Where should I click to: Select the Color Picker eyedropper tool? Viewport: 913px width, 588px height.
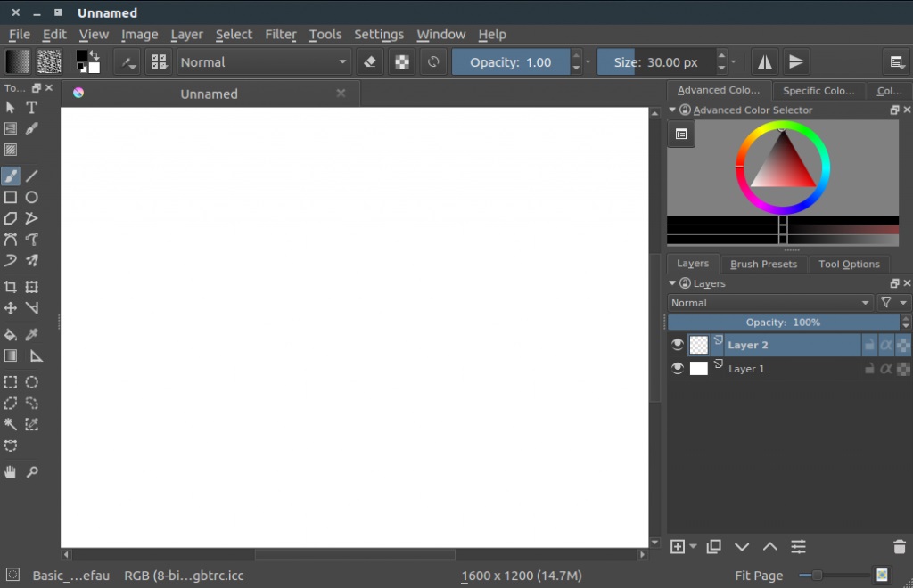(x=31, y=334)
